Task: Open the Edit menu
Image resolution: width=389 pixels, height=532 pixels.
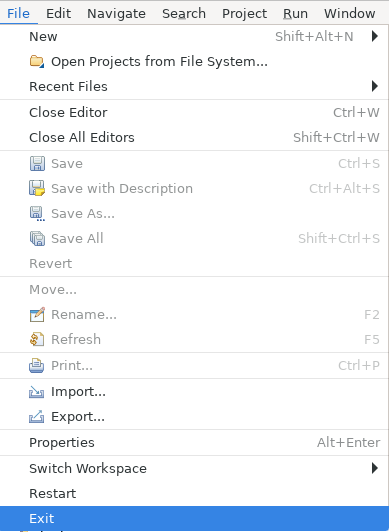Action: [x=59, y=14]
